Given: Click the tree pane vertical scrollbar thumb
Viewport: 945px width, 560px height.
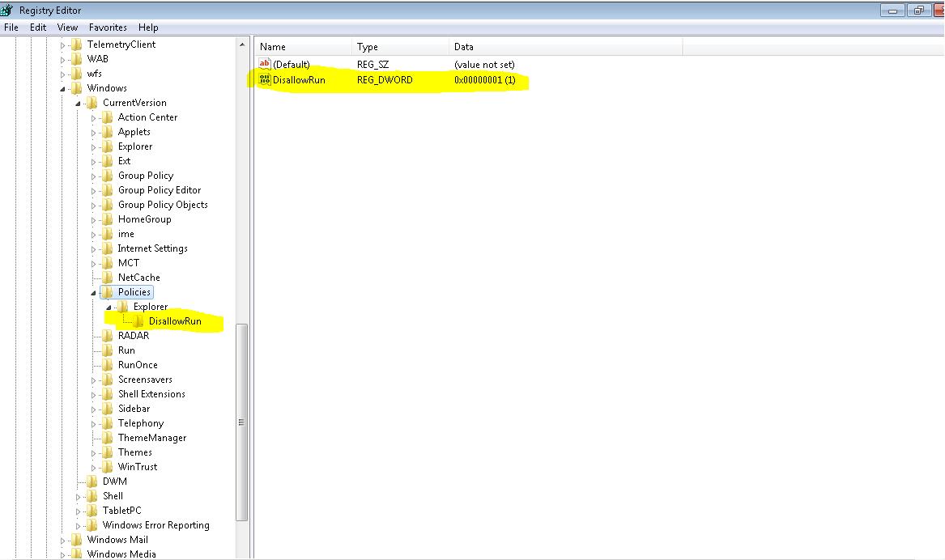Looking at the screenshot, I should tap(241, 422).
